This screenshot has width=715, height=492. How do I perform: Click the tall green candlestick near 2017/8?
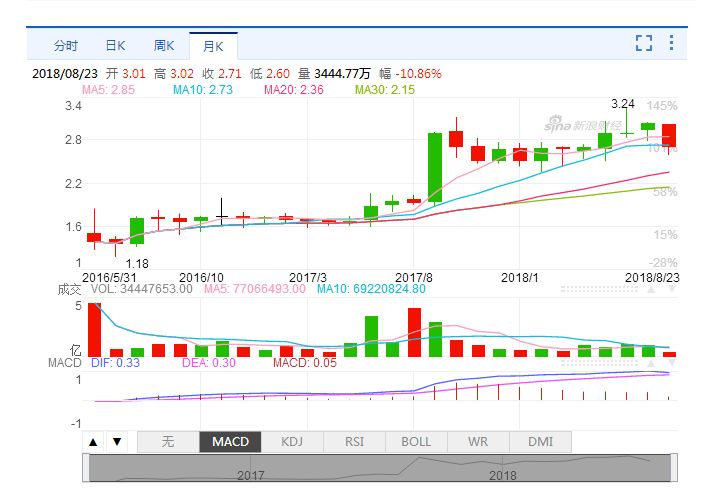coord(435,166)
